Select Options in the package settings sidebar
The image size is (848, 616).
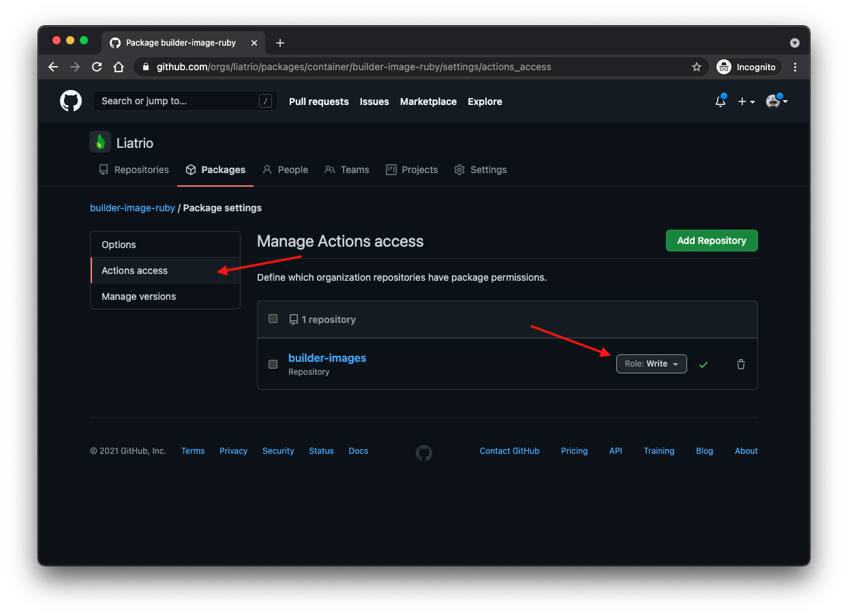[165, 245]
